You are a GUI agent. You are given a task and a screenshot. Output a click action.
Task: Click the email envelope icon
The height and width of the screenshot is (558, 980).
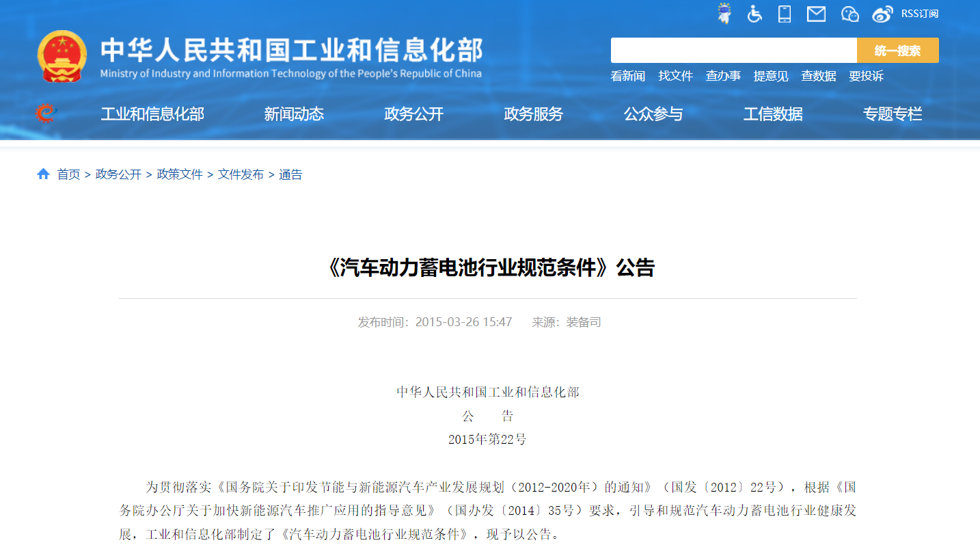[816, 14]
